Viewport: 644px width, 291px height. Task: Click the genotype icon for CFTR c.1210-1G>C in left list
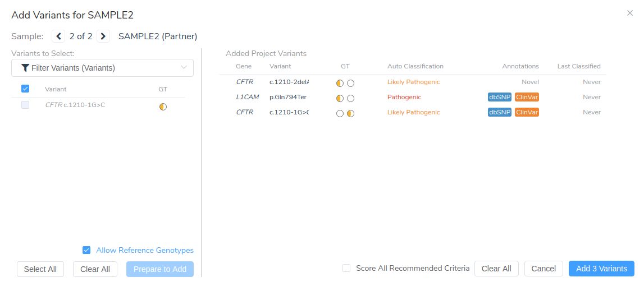pos(163,107)
